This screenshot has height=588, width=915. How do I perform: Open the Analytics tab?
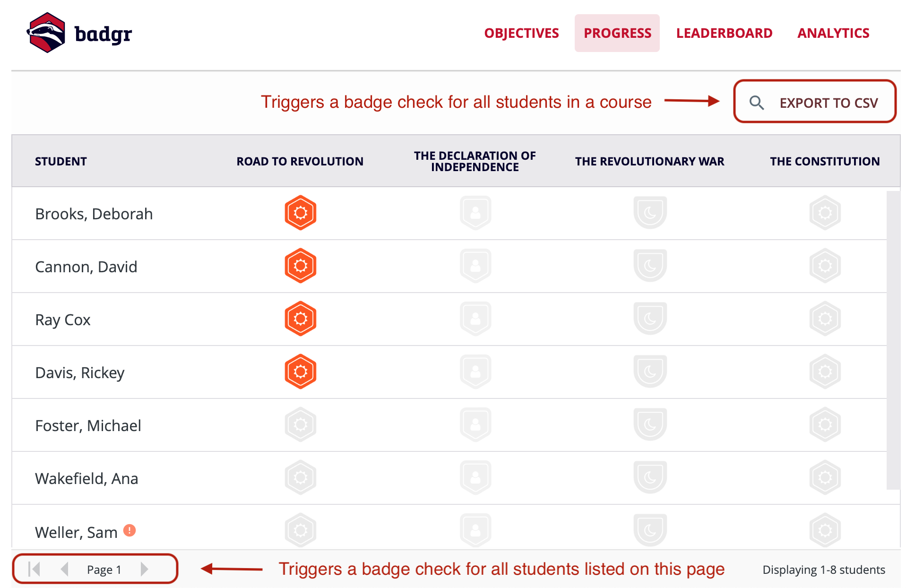[x=833, y=33]
